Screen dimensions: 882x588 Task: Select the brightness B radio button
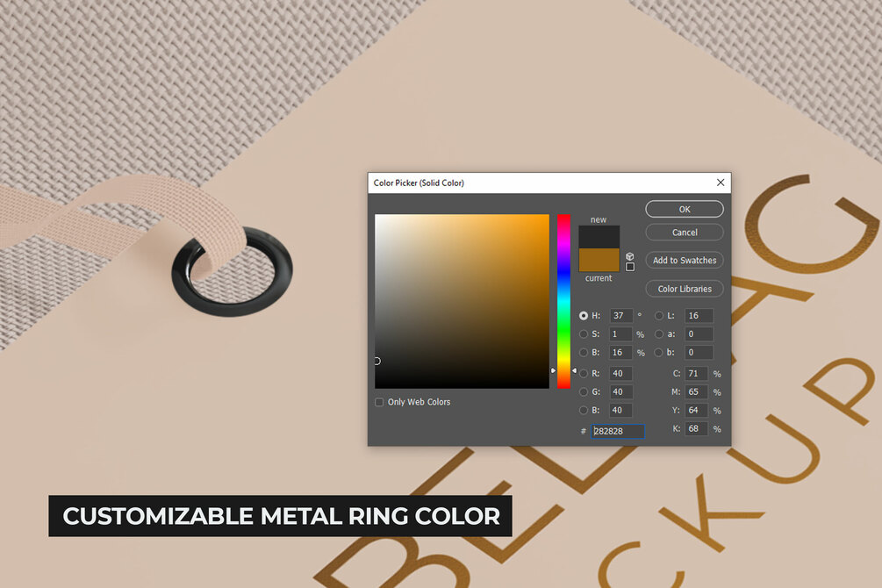click(x=584, y=353)
